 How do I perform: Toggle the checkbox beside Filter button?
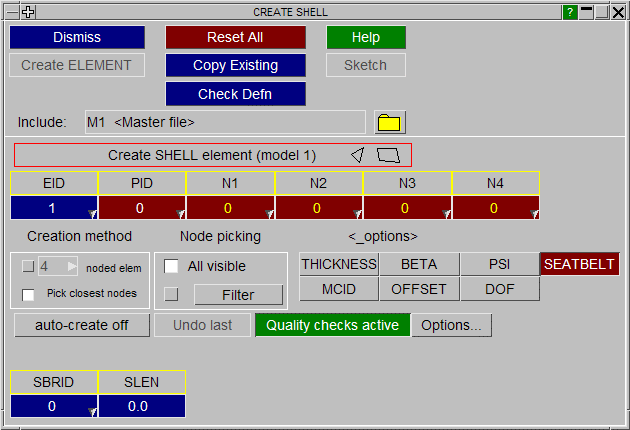172,294
